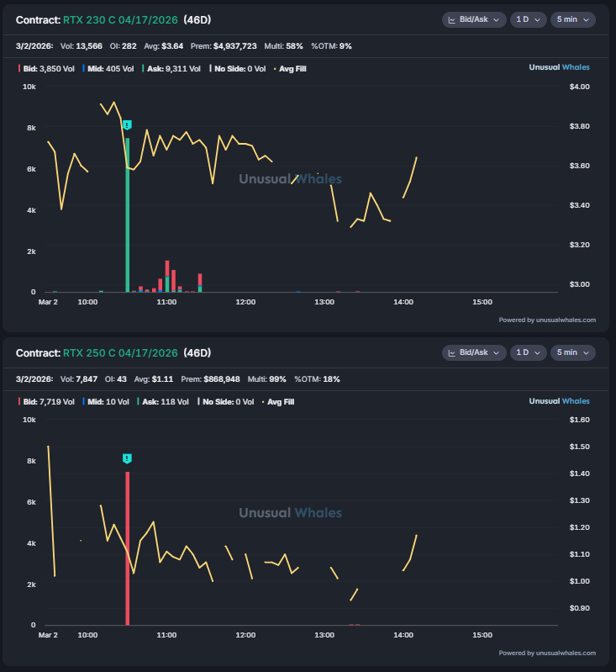
Task: Open the RTX 250 C 04/17/2026 contract link
Action: pyautogui.click(x=120, y=352)
